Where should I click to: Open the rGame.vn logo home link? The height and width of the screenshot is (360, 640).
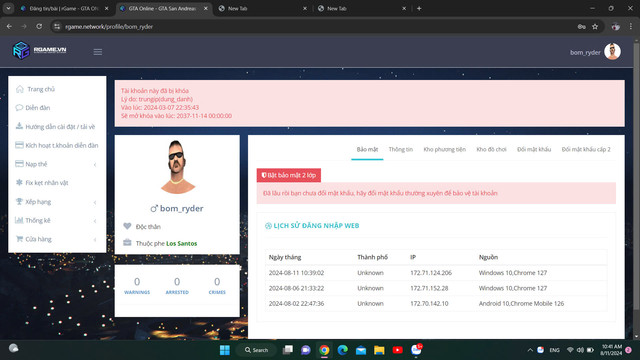pos(39,51)
